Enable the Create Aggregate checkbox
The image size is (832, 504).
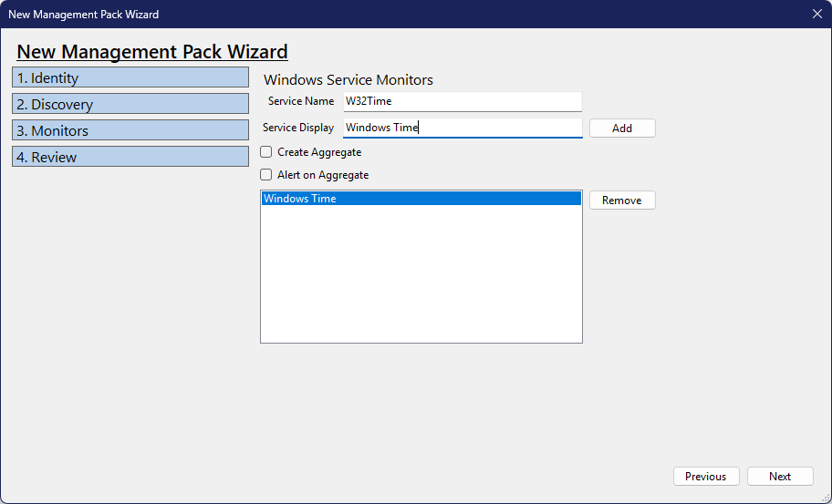click(x=266, y=152)
